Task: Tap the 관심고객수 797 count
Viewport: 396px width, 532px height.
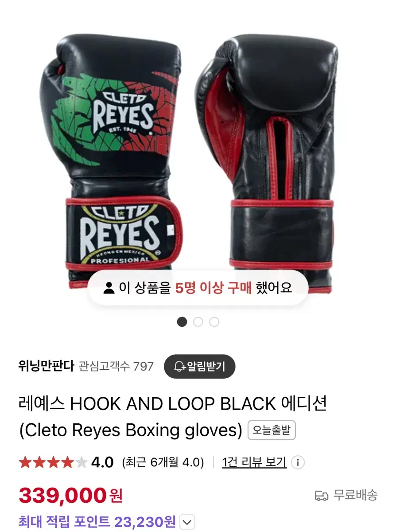Action: pyautogui.click(x=116, y=367)
